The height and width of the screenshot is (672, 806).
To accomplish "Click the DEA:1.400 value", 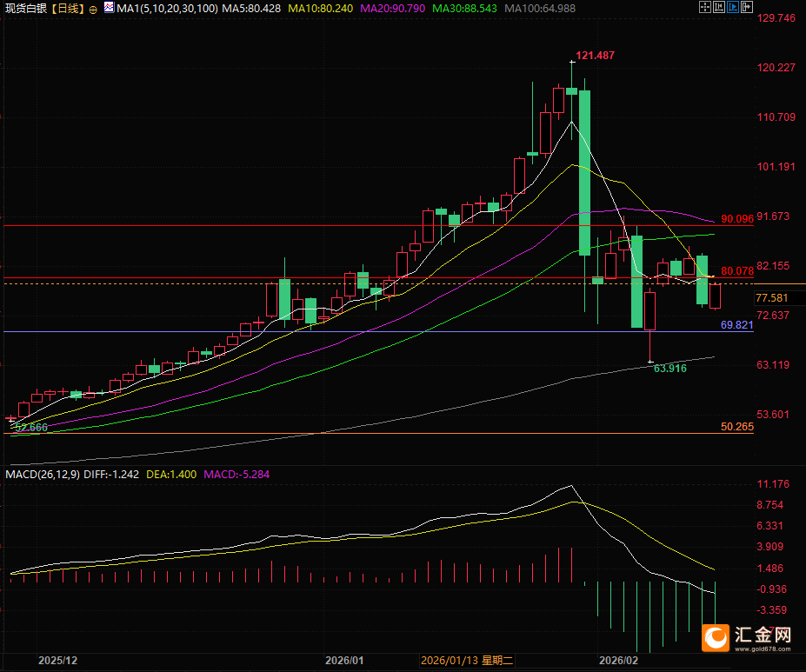I will click(x=171, y=474).
